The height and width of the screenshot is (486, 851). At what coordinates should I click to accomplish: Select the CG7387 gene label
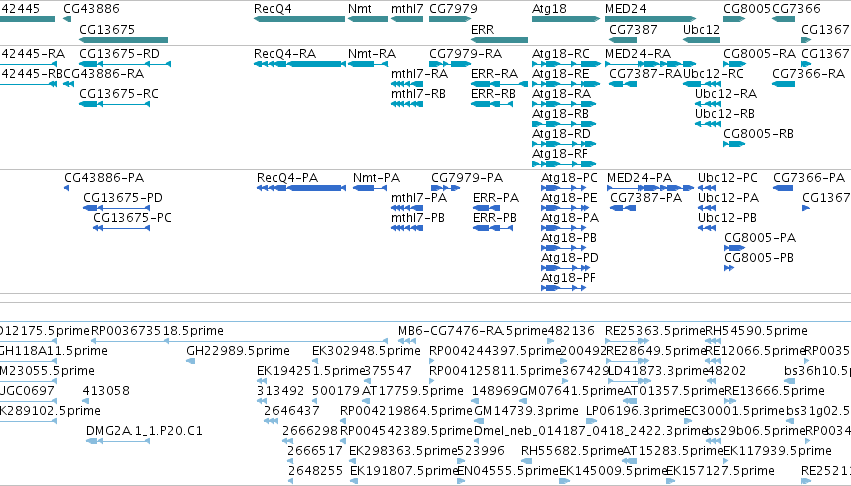pyautogui.click(x=633, y=29)
